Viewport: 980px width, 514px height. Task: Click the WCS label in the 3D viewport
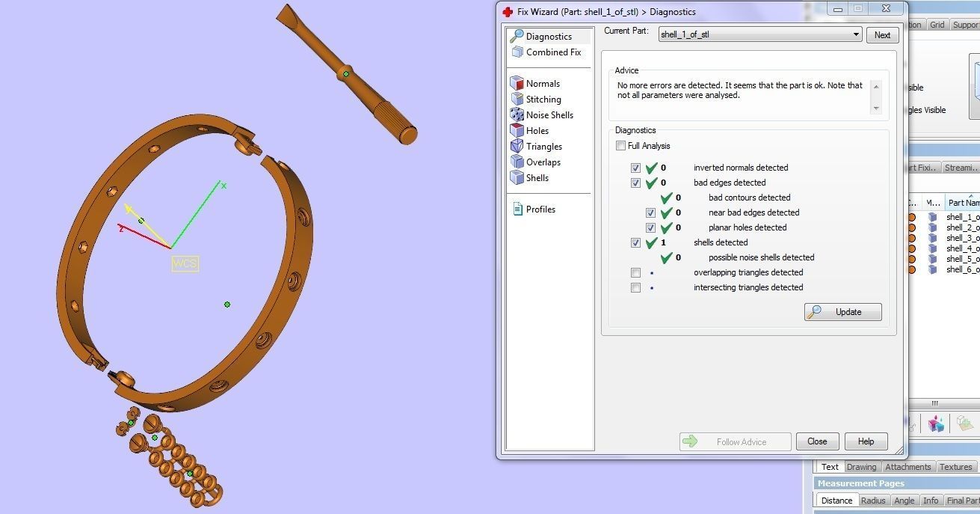(185, 263)
